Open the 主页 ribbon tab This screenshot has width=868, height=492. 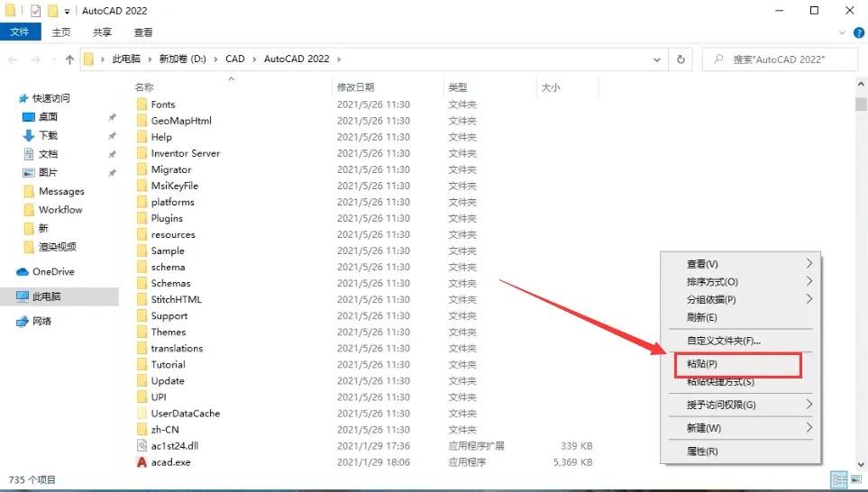click(x=61, y=32)
